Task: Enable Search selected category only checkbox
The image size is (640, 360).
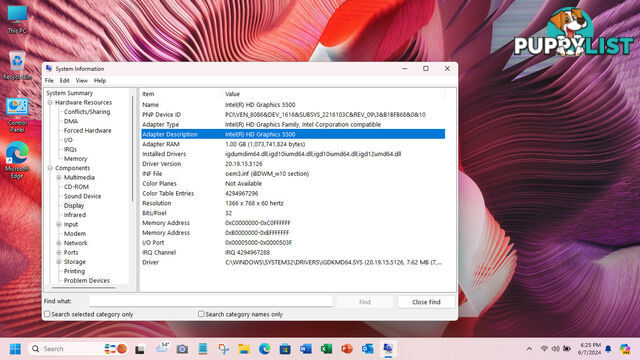Action: [47, 314]
